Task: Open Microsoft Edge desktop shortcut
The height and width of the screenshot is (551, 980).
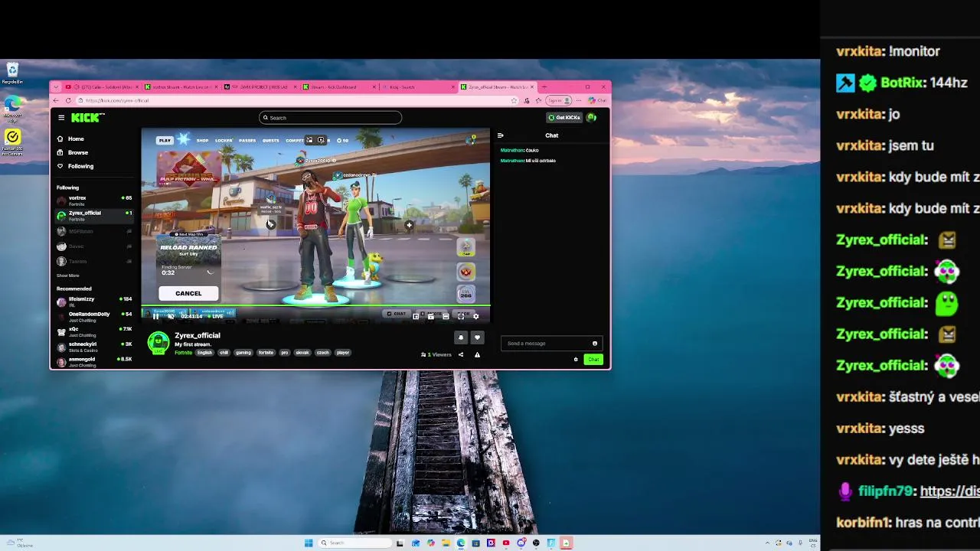Action: 12,109
